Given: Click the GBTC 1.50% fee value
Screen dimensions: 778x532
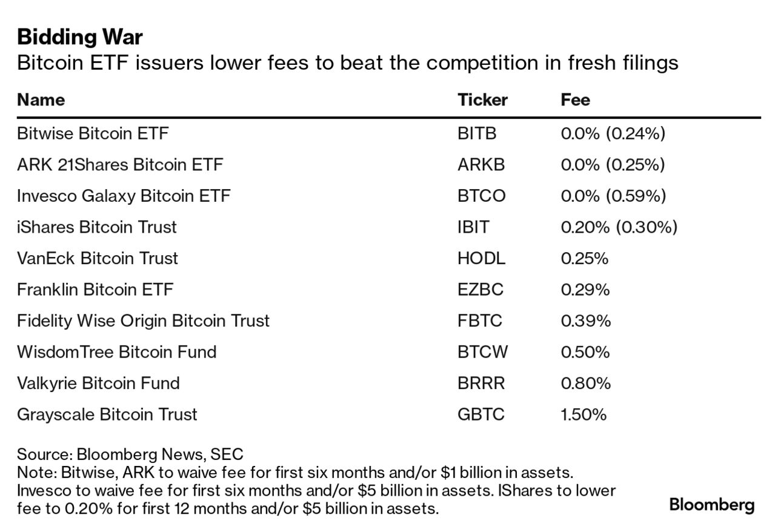Looking at the screenshot, I should 583,414.
